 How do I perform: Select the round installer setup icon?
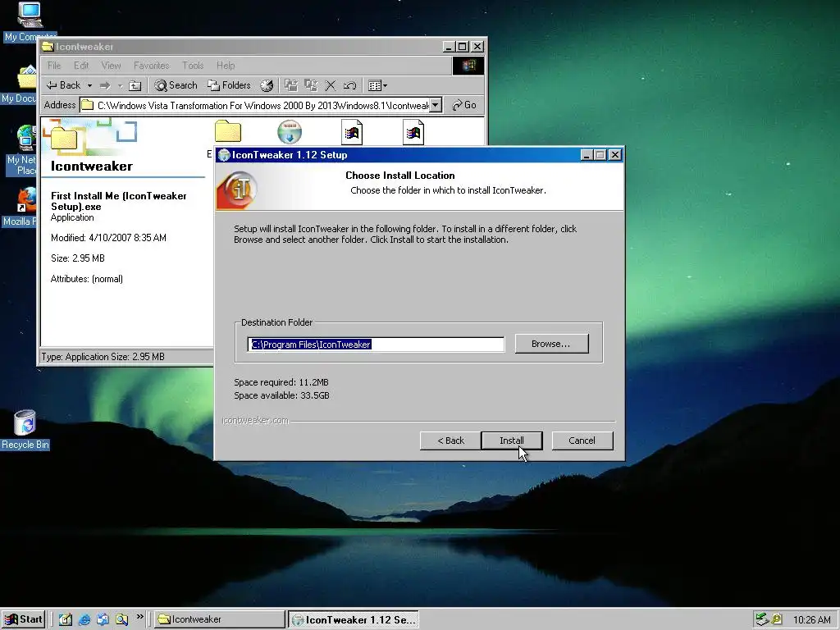(x=290, y=132)
